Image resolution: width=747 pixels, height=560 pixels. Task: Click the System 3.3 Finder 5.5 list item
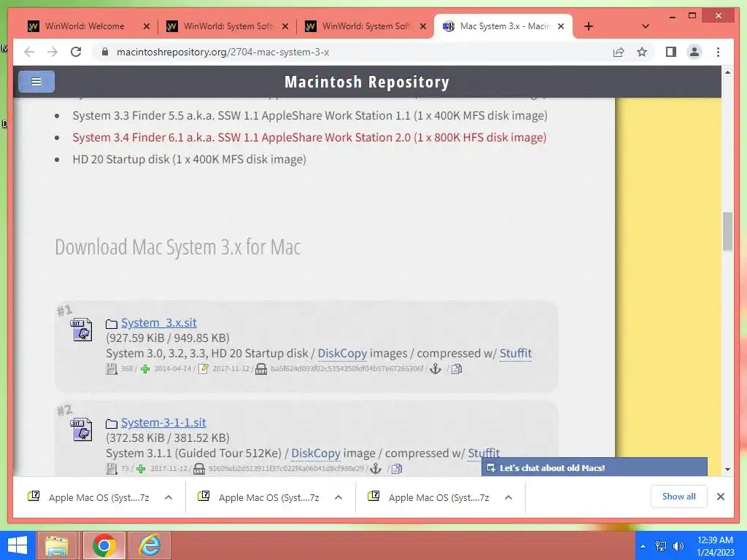point(310,116)
